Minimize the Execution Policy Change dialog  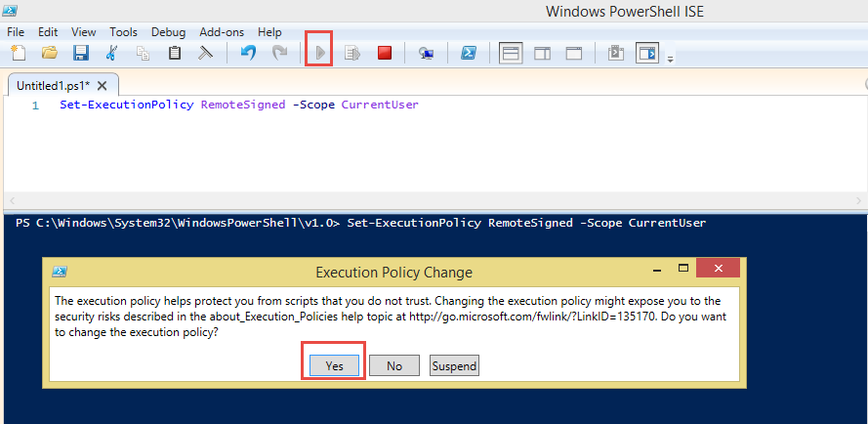657,269
